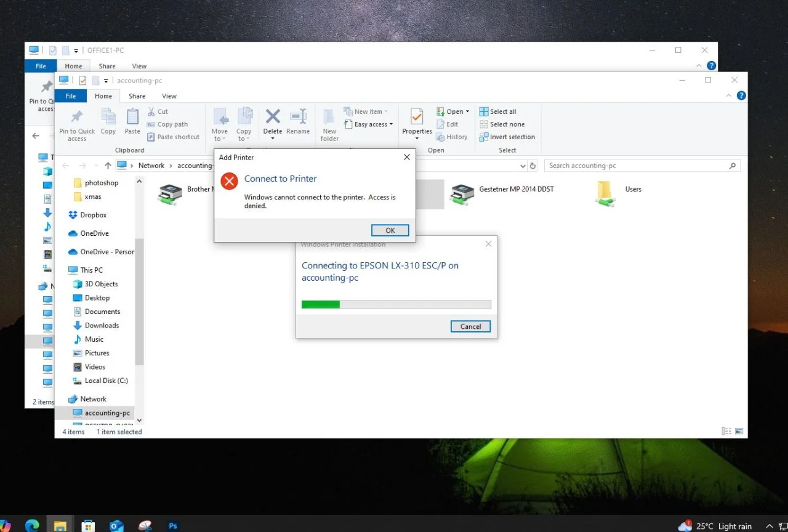This screenshot has width=788, height=532.
Task: Switch to details view layout icon
Action: coord(726,432)
